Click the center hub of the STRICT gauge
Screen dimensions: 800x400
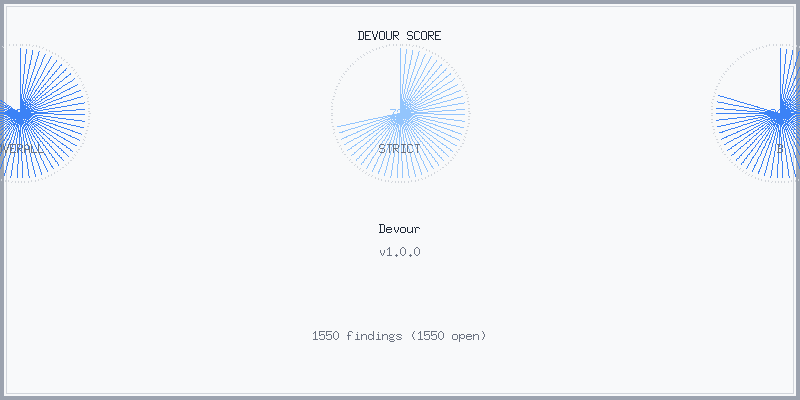[401, 116]
